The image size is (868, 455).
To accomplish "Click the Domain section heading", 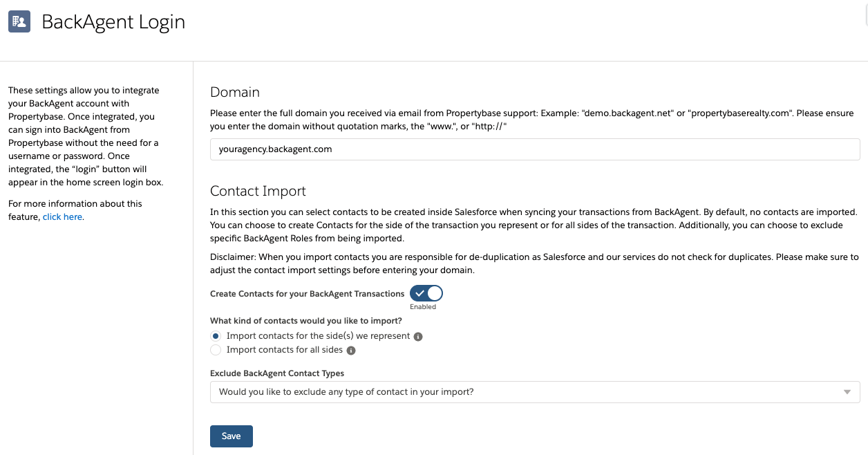I will 235,92.
